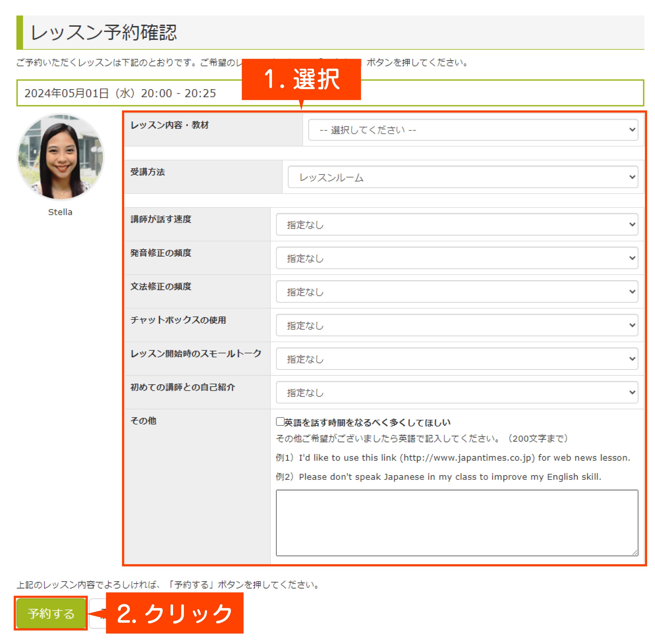Click the その他 request text area
Viewport: 655px width, 644px height.
click(x=457, y=522)
